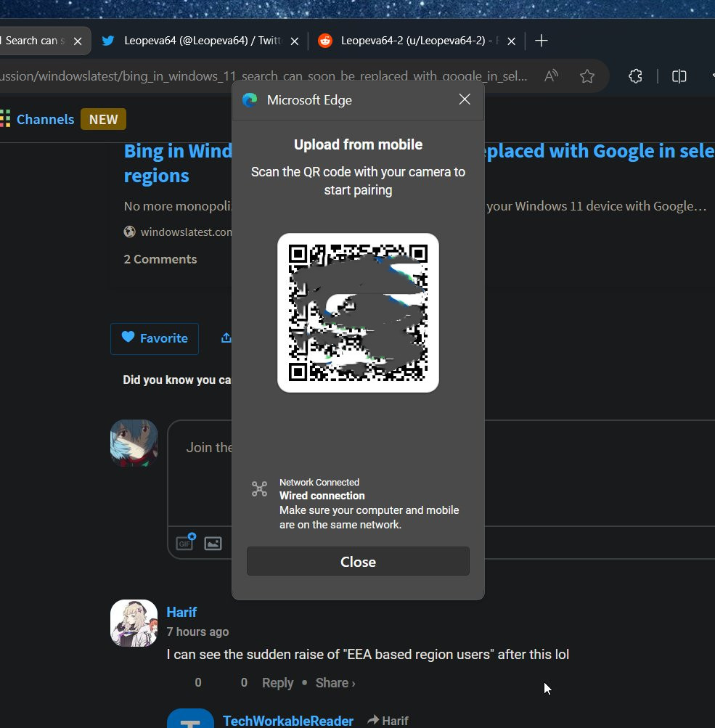Open the Channels link

click(x=45, y=119)
